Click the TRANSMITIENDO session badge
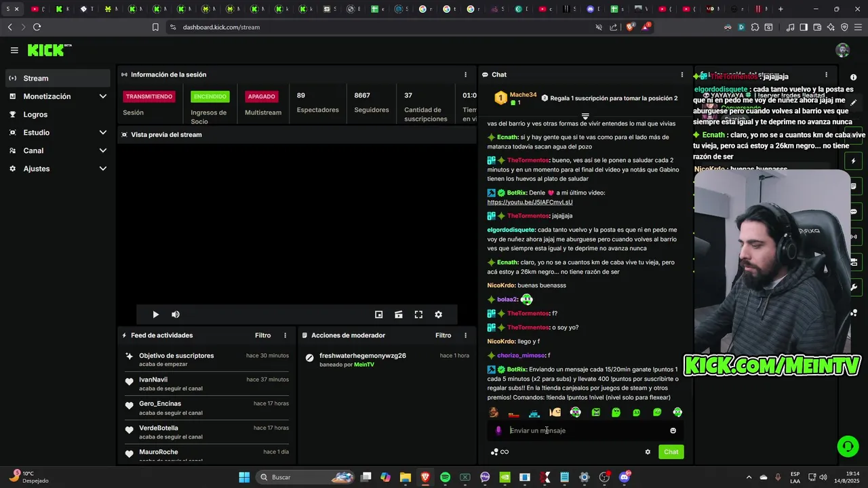This screenshot has height=488, width=868. pos(149,96)
